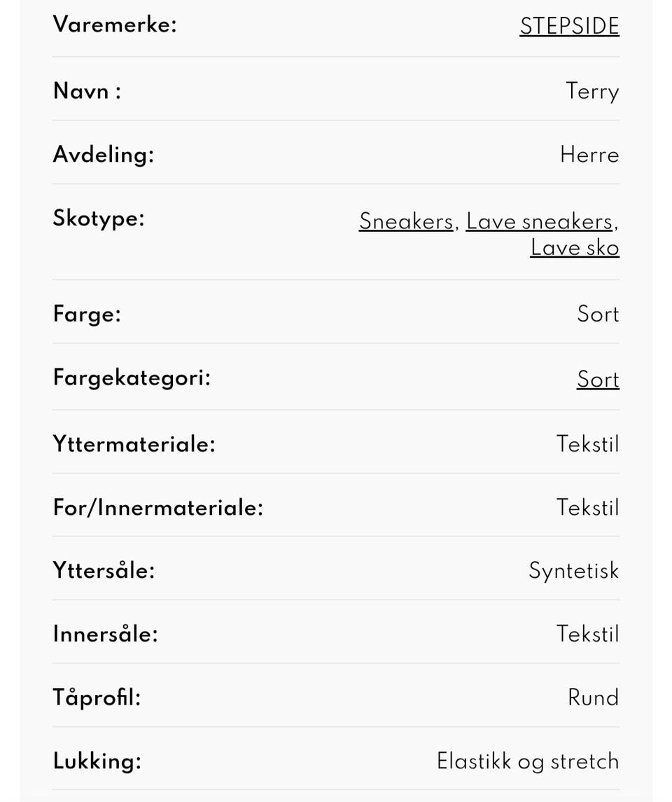Open the Sort color category link
Viewport: 672px width, 802px height.
(598, 380)
